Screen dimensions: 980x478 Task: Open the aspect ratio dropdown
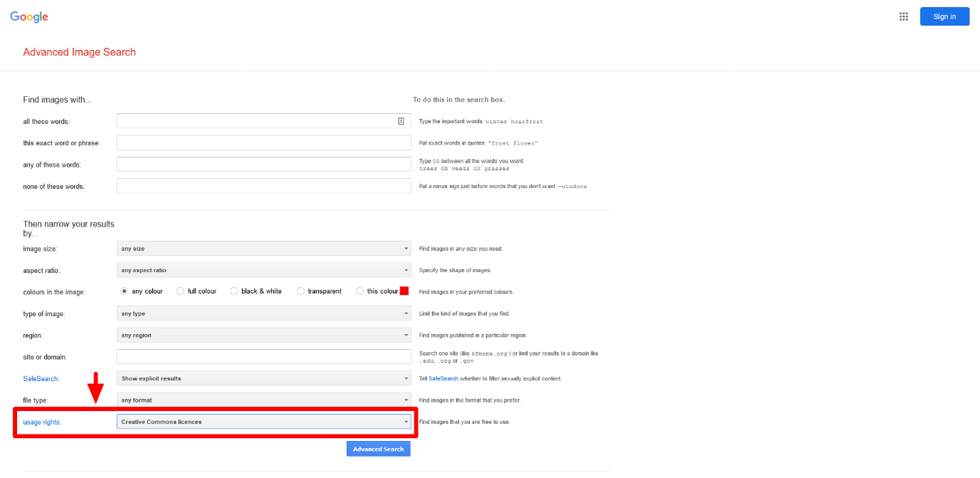263,270
